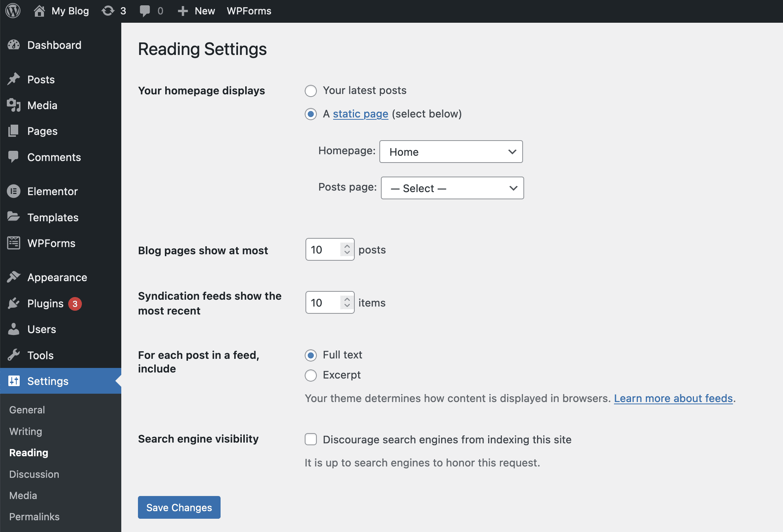The width and height of the screenshot is (783, 532).
Task: Choose the Excerpt feed option
Action: tap(311, 376)
